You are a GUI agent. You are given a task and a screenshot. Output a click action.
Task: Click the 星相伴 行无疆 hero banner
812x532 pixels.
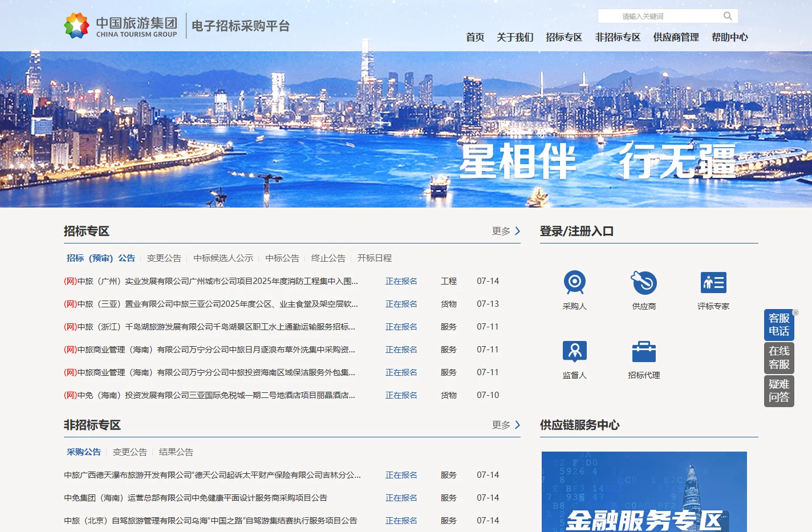pos(406,129)
